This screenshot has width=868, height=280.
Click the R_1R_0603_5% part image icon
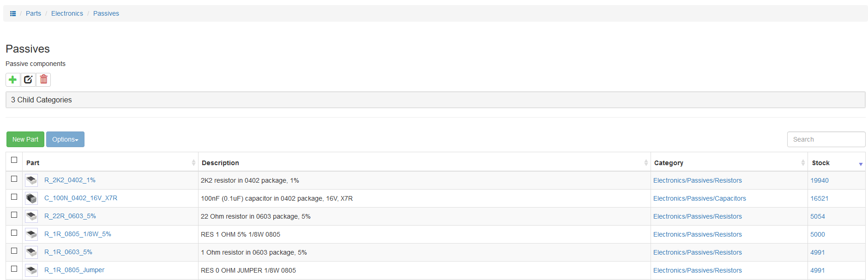[x=31, y=252]
